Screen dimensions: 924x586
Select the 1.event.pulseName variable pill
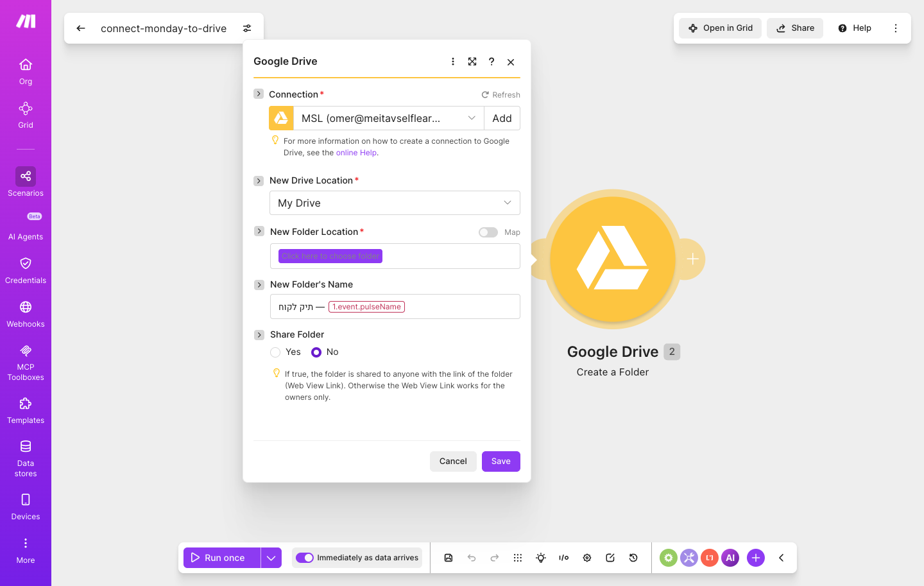point(366,307)
